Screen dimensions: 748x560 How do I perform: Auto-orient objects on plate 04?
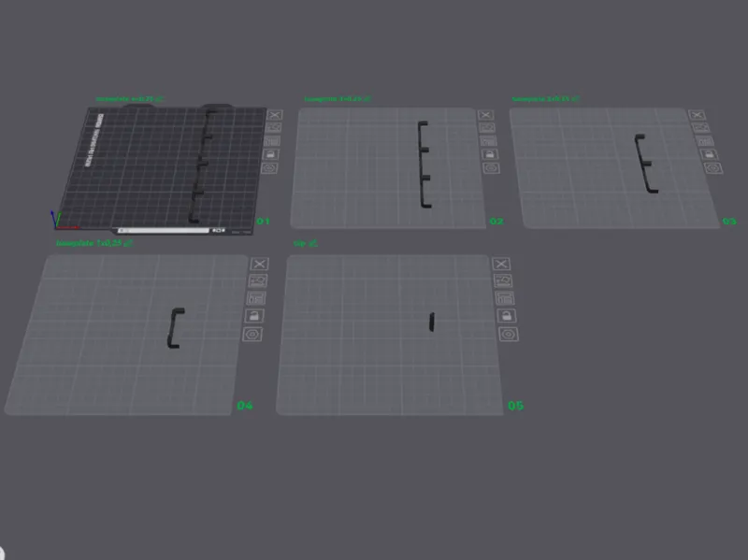tap(258, 281)
